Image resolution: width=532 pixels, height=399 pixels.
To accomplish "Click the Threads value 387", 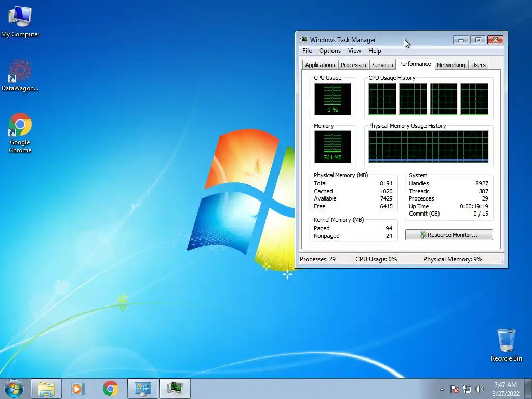I will tap(484, 191).
